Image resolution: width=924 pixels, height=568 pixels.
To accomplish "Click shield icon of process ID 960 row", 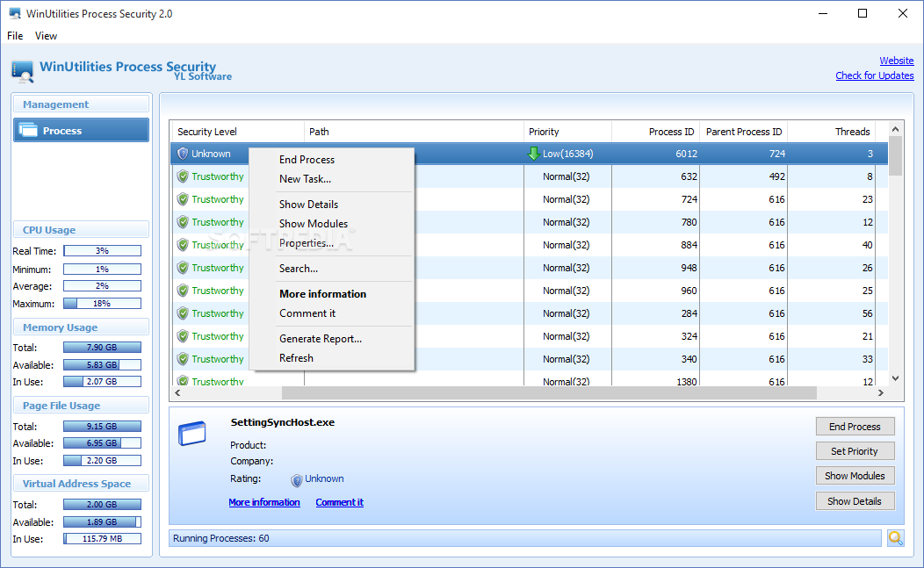I will tap(183, 291).
